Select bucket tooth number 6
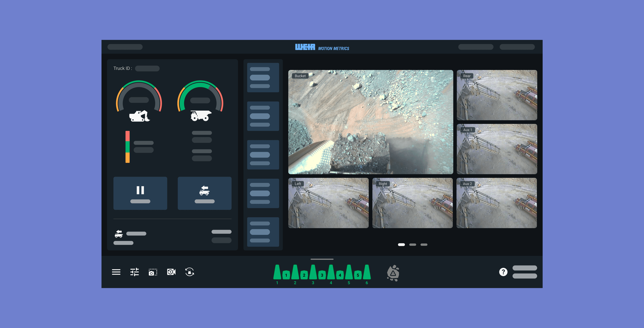This screenshot has height=328, width=644. click(x=367, y=272)
